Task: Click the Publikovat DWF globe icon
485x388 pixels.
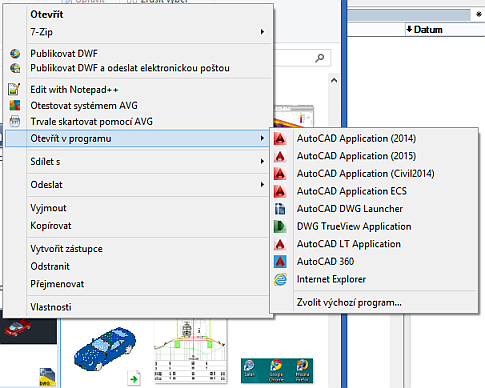Action: point(15,53)
